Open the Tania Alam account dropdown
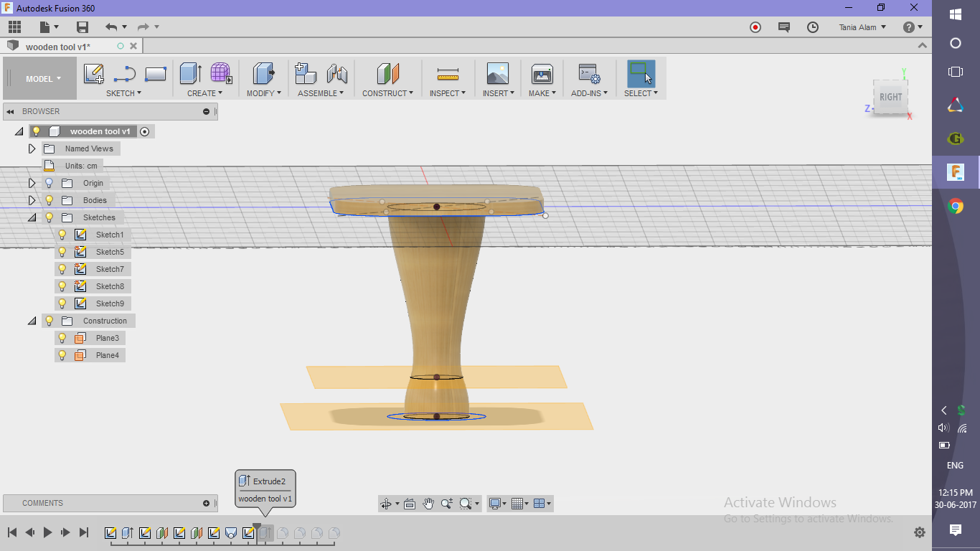The height and width of the screenshot is (551, 980). pos(862,27)
